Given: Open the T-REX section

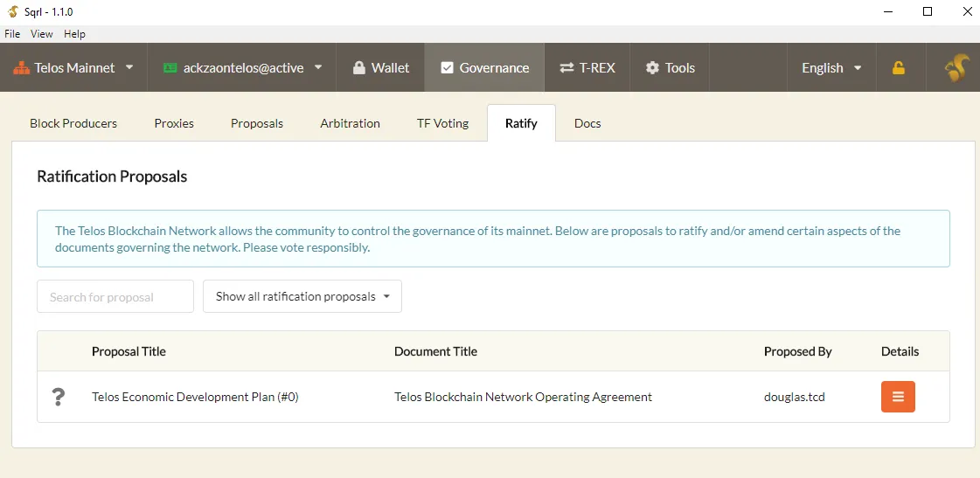Looking at the screenshot, I should click(x=587, y=67).
